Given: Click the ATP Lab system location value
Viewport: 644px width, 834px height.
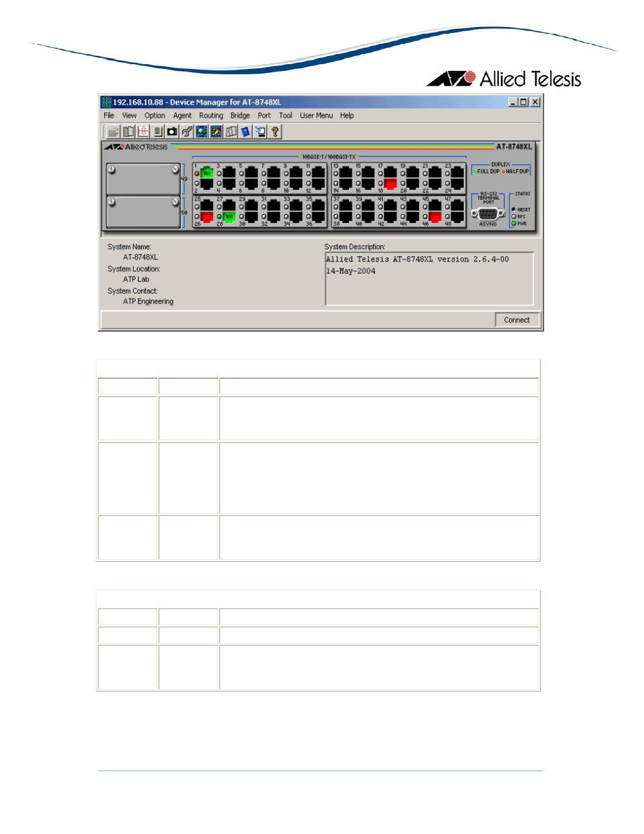Looking at the screenshot, I should (x=136, y=279).
